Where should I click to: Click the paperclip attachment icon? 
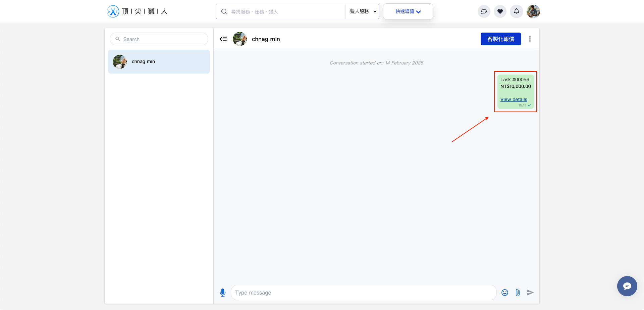[x=518, y=293]
